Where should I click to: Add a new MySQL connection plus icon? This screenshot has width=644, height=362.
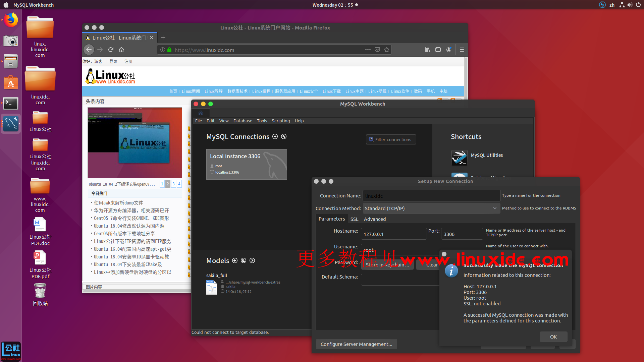click(275, 136)
